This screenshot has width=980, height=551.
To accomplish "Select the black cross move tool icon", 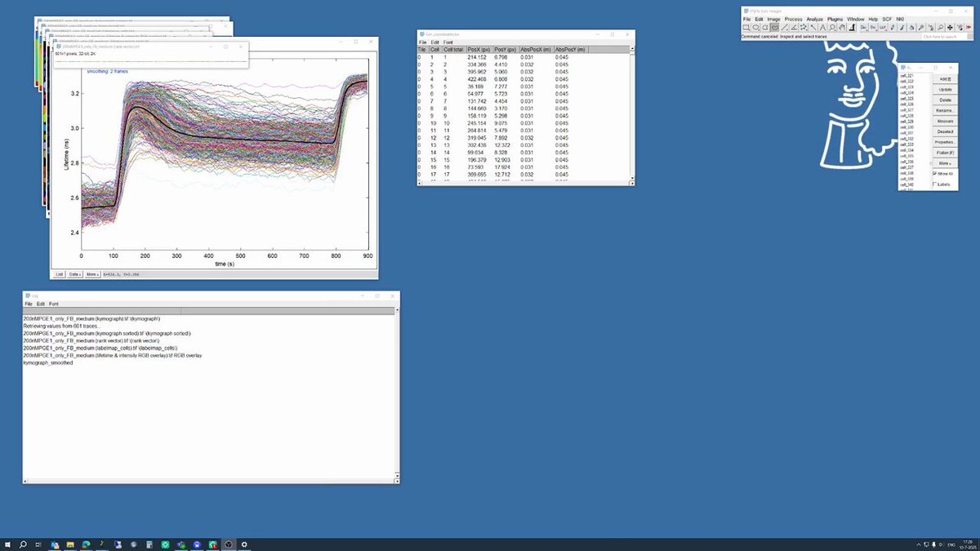I will point(950,27).
